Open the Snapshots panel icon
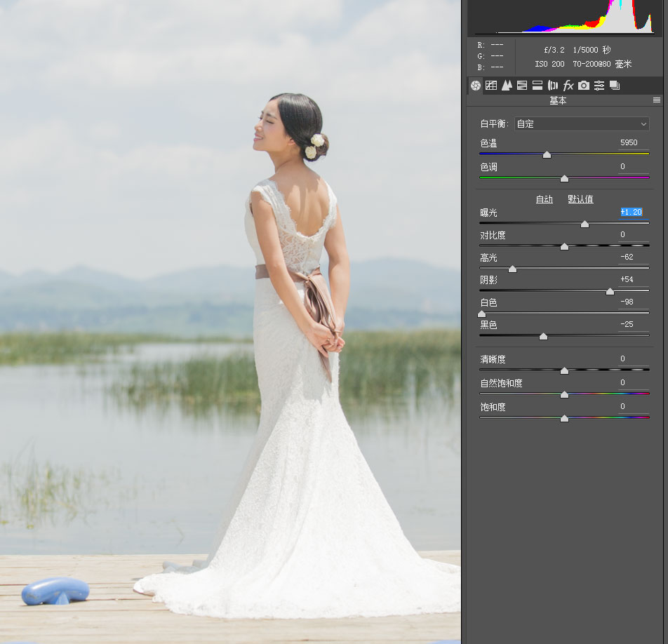This screenshot has width=668, height=644. click(615, 85)
